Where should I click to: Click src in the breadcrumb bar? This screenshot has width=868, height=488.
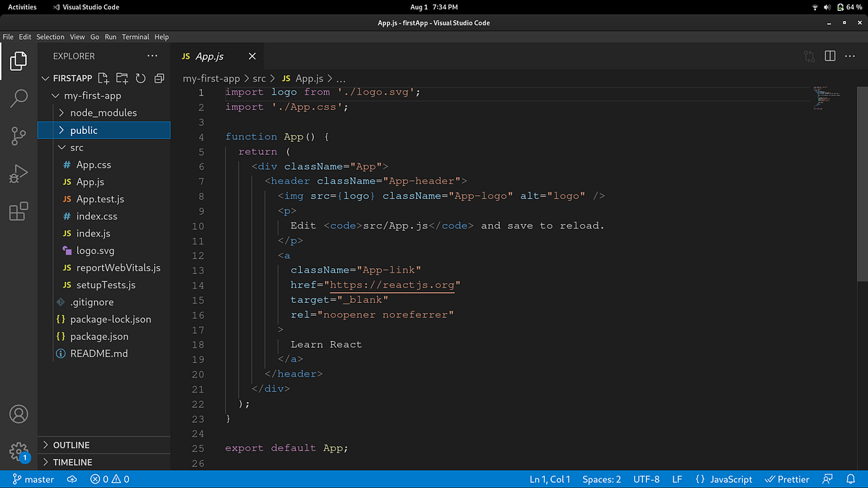point(259,78)
